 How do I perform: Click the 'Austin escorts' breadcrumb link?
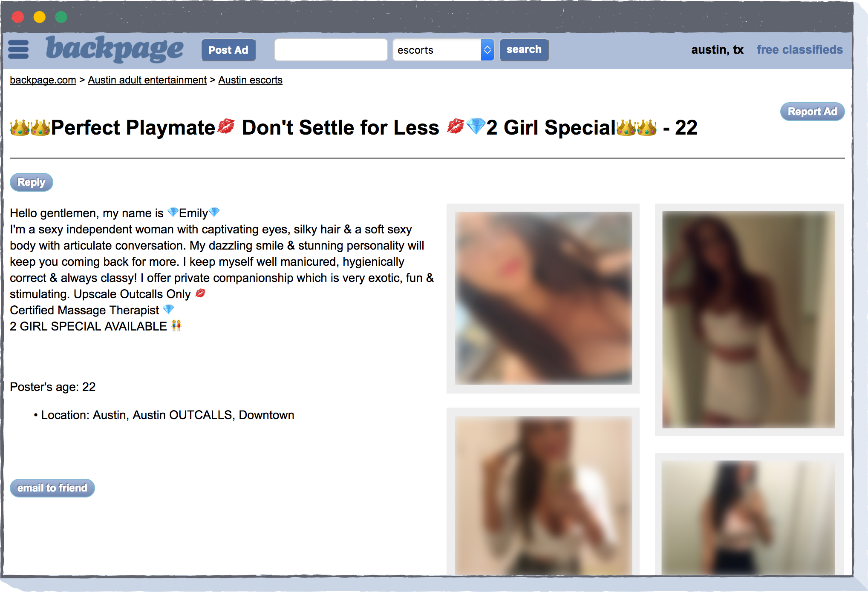(249, 80)
